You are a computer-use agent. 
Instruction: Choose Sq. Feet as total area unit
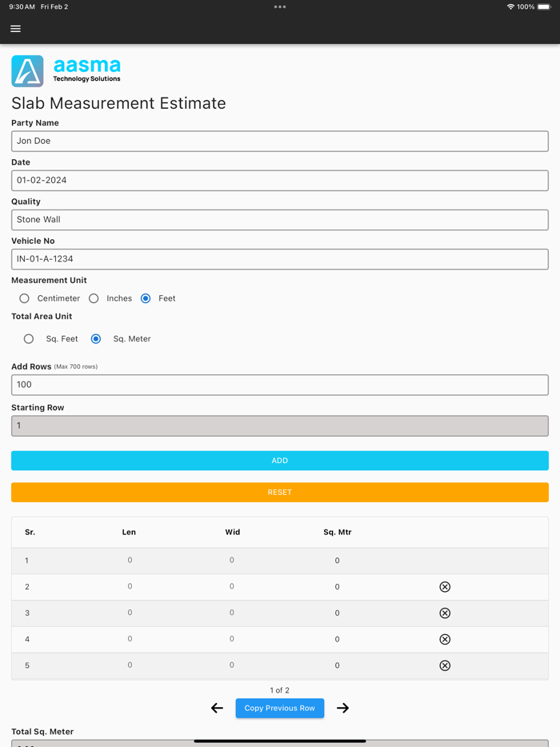[29, 338]
